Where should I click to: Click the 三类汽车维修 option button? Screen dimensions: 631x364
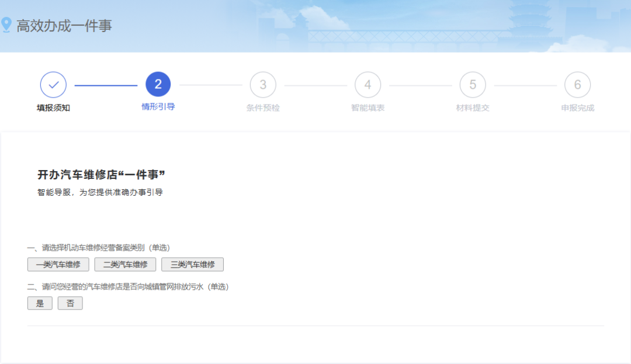click(x=192, y=264)
